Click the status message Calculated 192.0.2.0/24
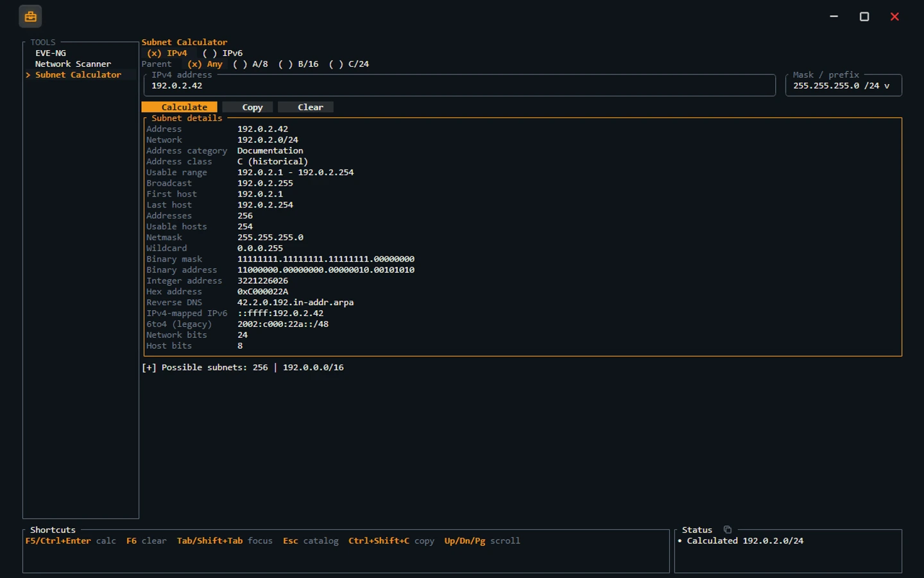 (745, 541)
